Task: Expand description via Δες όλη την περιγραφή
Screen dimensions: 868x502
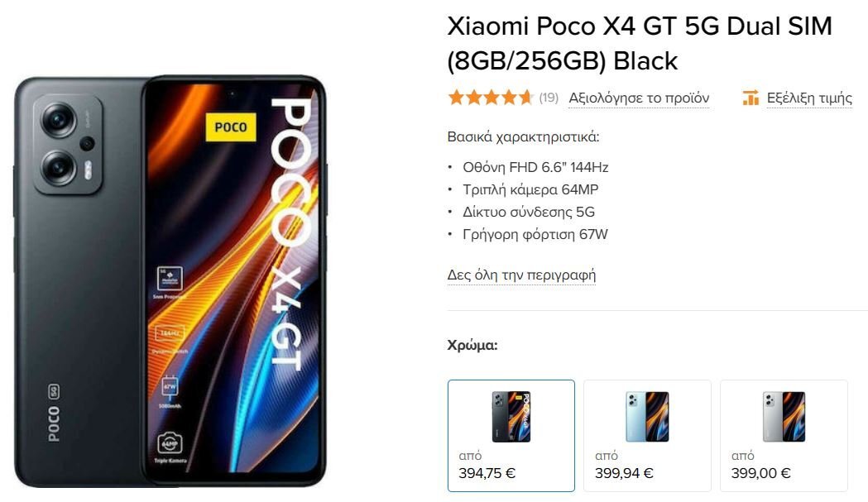Action: 521,275
